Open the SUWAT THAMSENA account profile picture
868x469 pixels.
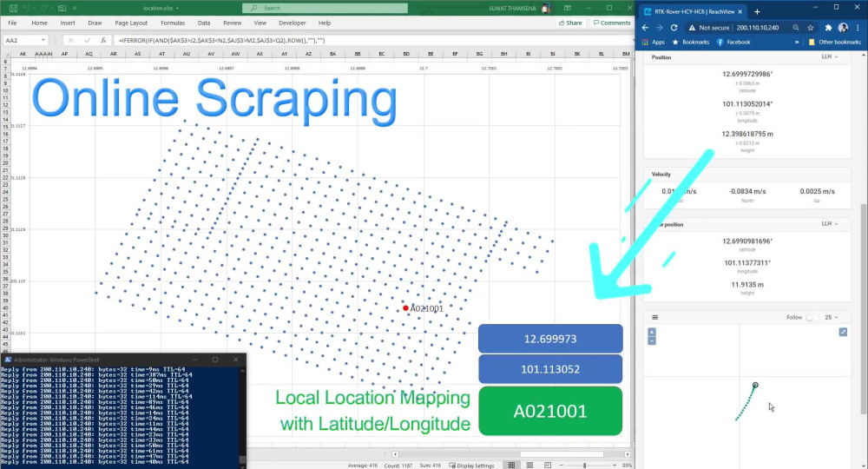[546, 9]
